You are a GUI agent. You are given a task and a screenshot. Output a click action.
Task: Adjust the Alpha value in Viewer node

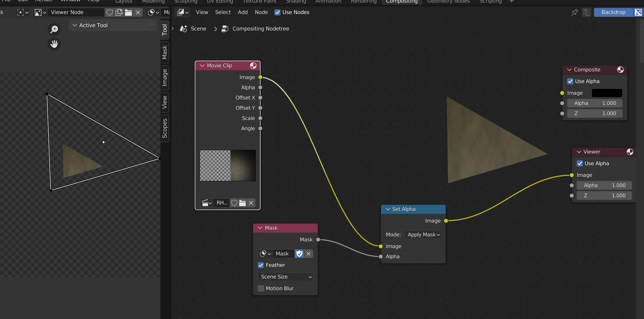pos(604,185)
